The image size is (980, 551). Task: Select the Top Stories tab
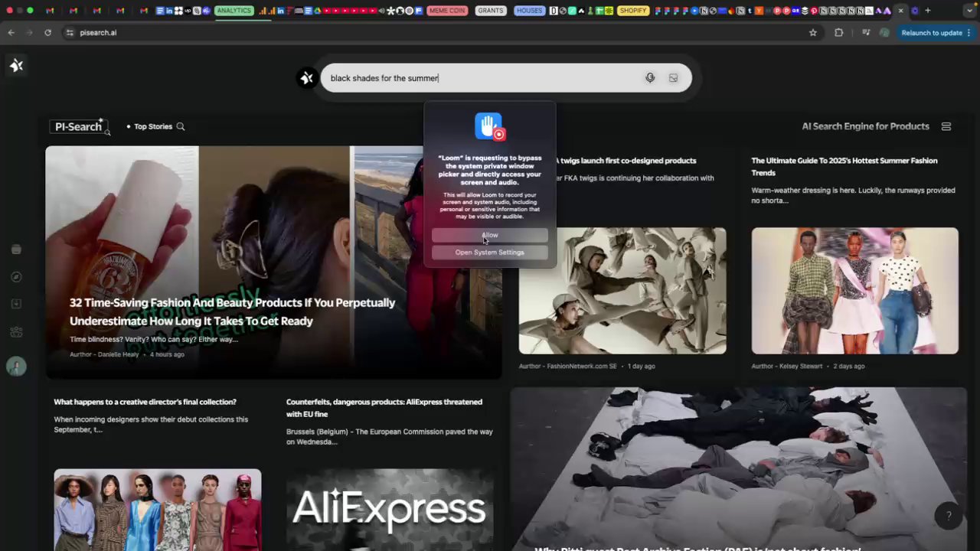(153, 126)
